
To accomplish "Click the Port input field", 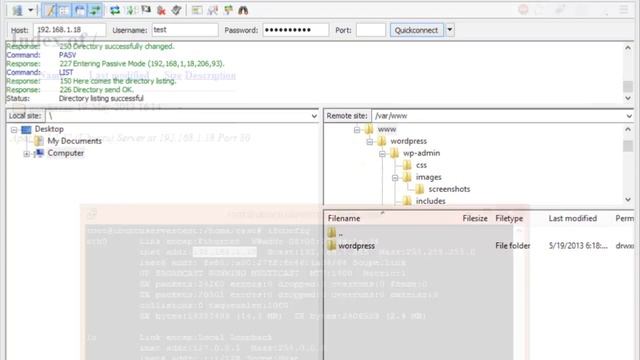I will (371, 30).
